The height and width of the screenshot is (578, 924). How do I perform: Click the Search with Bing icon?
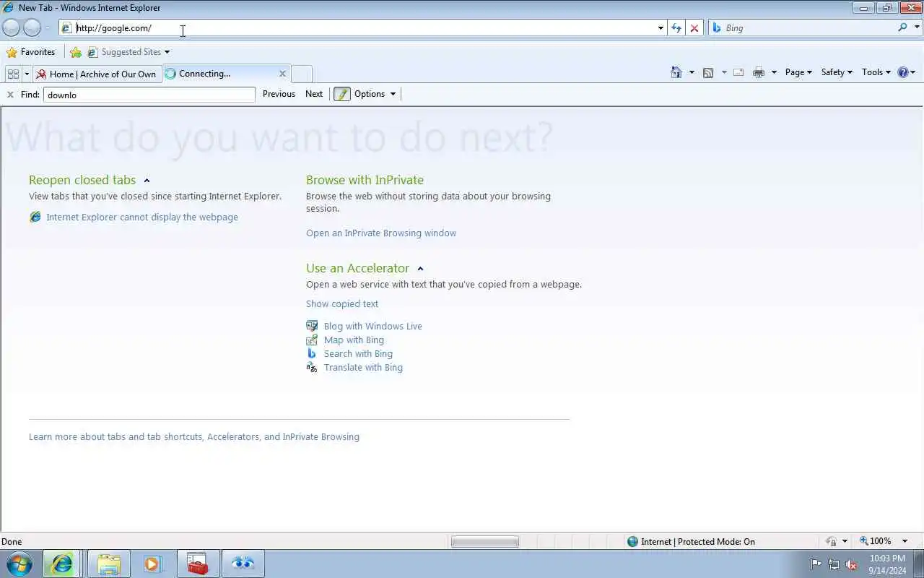(312, 353)
